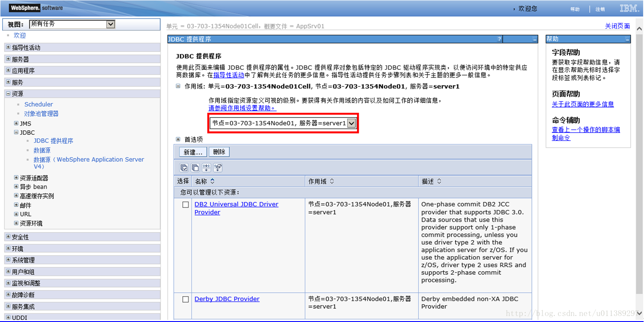Click 帮助 in top banner
Image resolution: width=644 pixels, height=322 pixels.
[x=575, y=9]
